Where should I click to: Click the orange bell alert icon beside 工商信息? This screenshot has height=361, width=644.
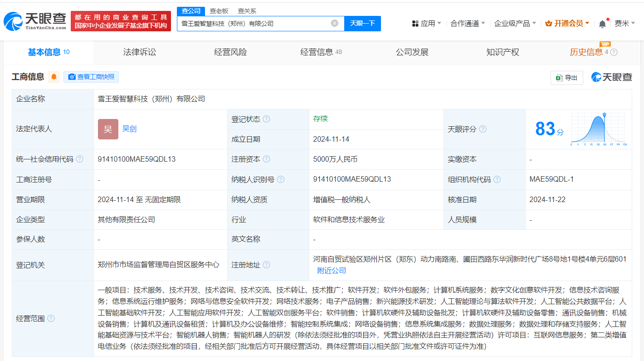pyautogui.click(x=54, y=77)
